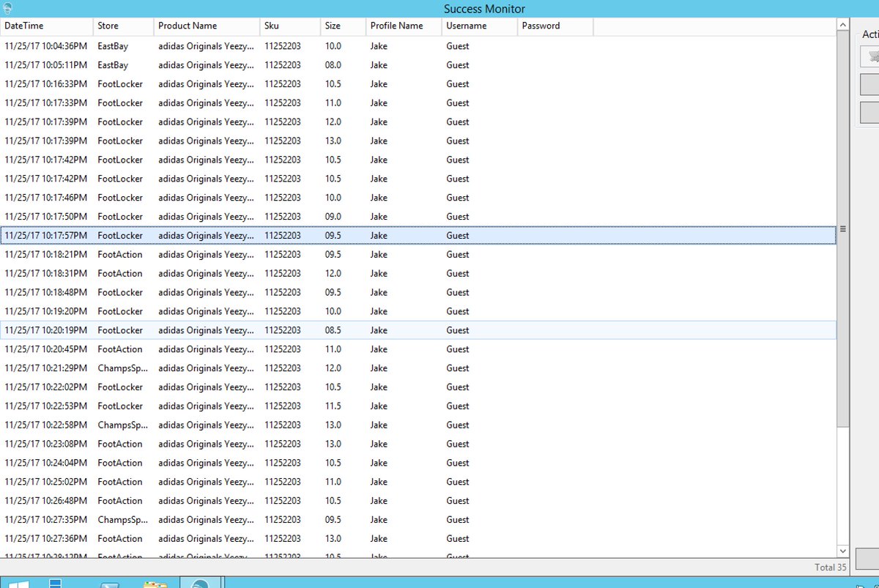This screenshot has height=588, width=879.
Task: Click Guest in the 10:21:29PM row
Action: (x=457, y=368)
